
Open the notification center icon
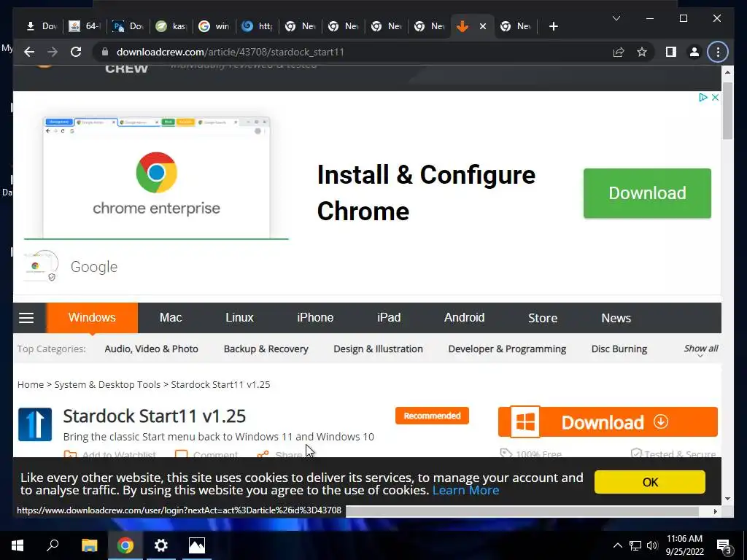pos(724,545)
